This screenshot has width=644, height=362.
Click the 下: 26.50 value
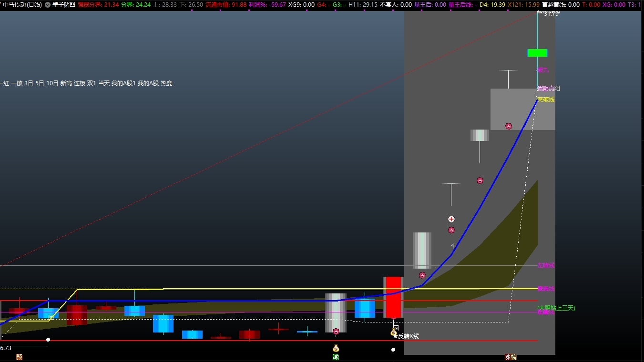[191, 5]
